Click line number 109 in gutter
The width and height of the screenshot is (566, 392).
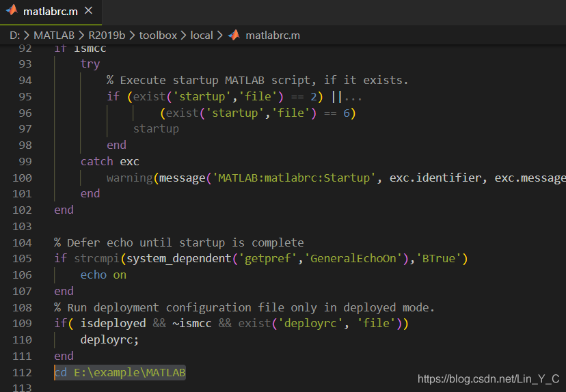tap(22, 324)
